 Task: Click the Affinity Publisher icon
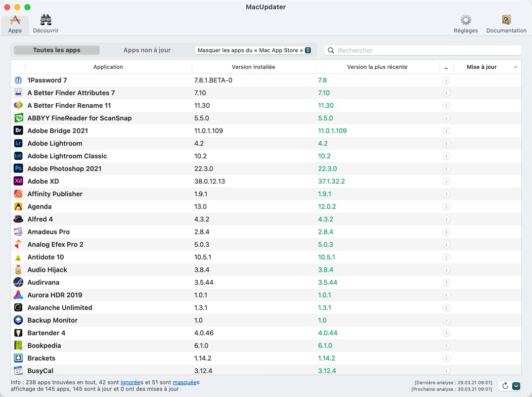pos(18,194)
